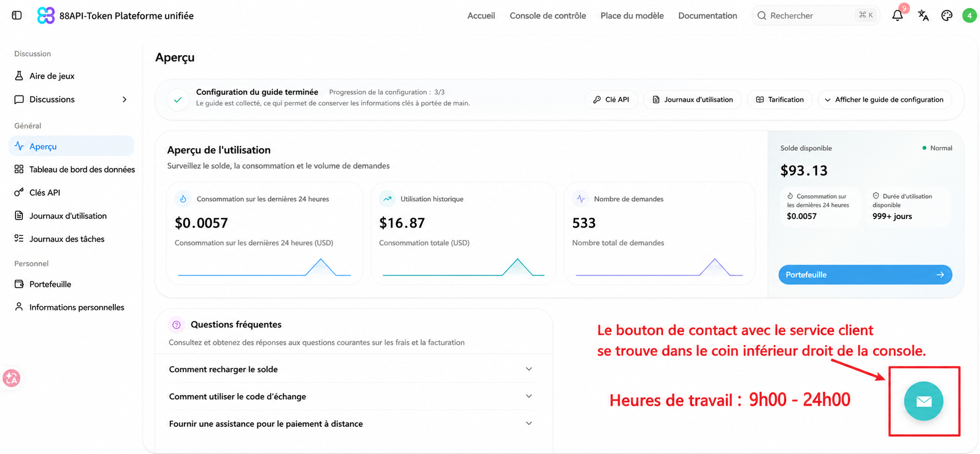Viewport: 980px width, 454px height.
Task: Click the 88API logo icon
Action: tap(46, 15)
